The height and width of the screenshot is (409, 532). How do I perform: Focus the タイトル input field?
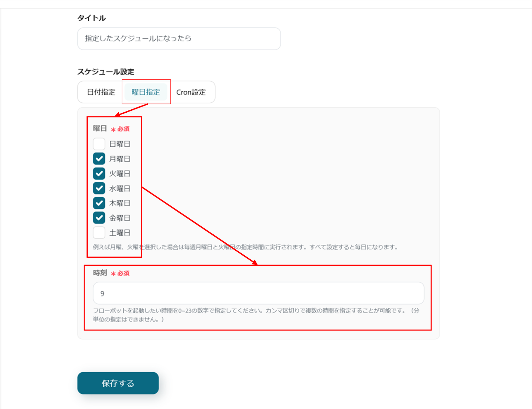point(179,39)
